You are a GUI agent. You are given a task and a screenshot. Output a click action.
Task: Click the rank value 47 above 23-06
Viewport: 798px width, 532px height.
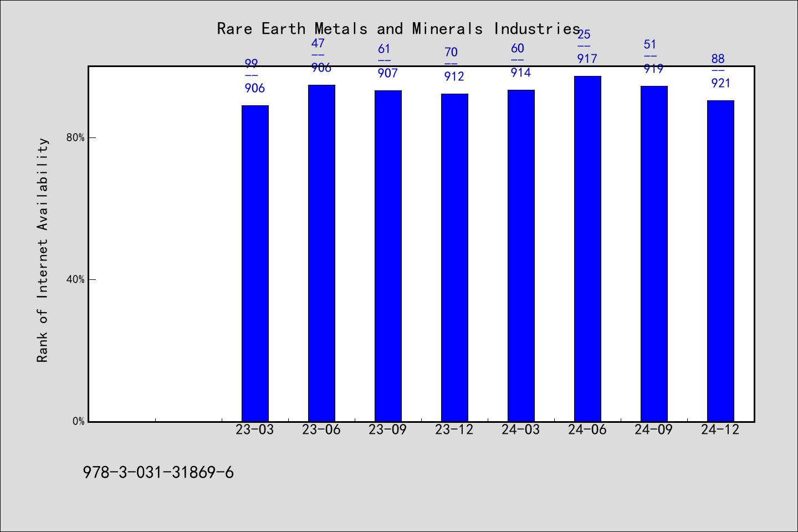(x=318, y=43)
